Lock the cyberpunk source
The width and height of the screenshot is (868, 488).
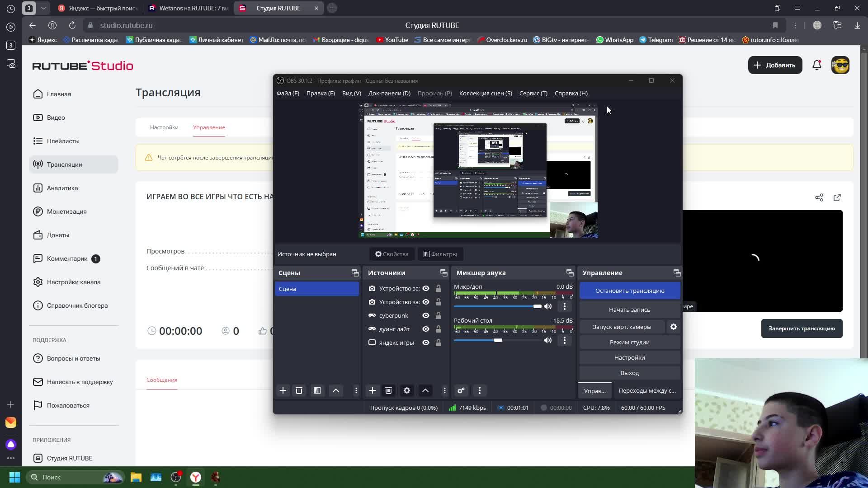pos(439,315)
